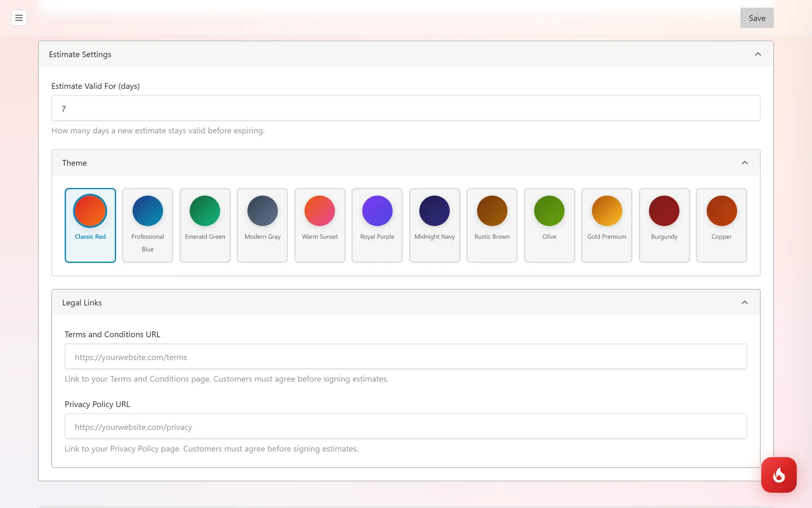The width and height of the screenshot is (812, 508).
Task: Click the Terms and Conditions URL label
Action: tap(113, 334)
